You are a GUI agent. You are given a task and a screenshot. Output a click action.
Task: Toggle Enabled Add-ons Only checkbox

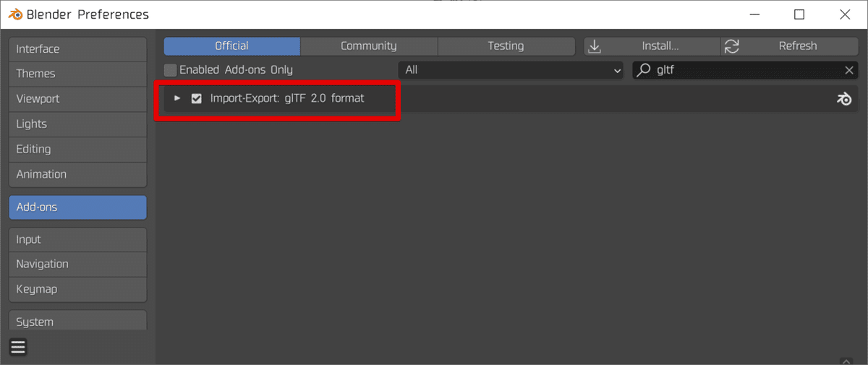click(171, 70)
